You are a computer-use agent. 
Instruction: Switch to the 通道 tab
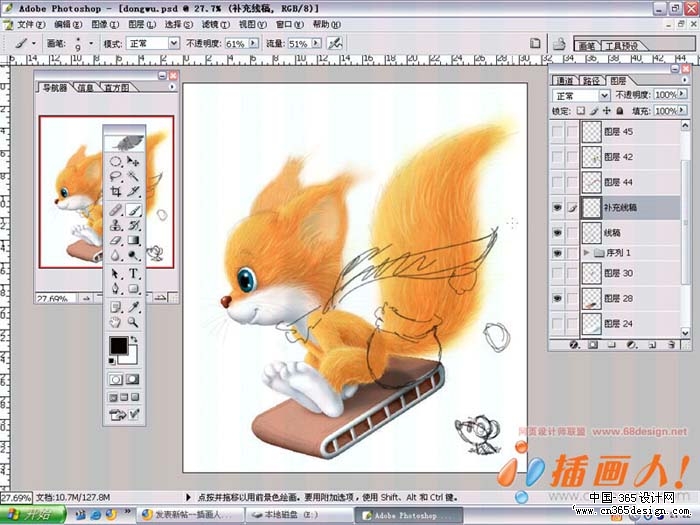coord(565,81)
